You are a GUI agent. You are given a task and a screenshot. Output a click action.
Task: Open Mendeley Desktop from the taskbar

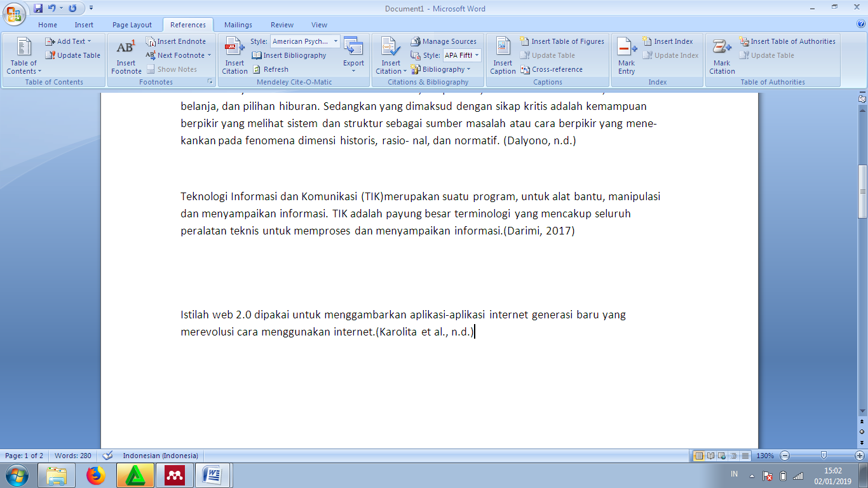pyautogui.click(x=175, y=475)
